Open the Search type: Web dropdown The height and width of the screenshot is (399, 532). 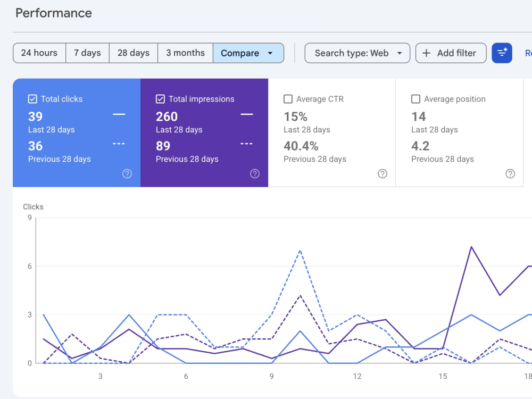358,53
